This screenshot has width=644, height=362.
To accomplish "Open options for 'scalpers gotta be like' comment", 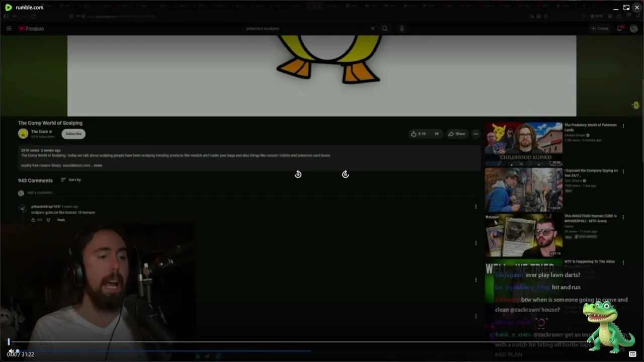I will (476, 206).
